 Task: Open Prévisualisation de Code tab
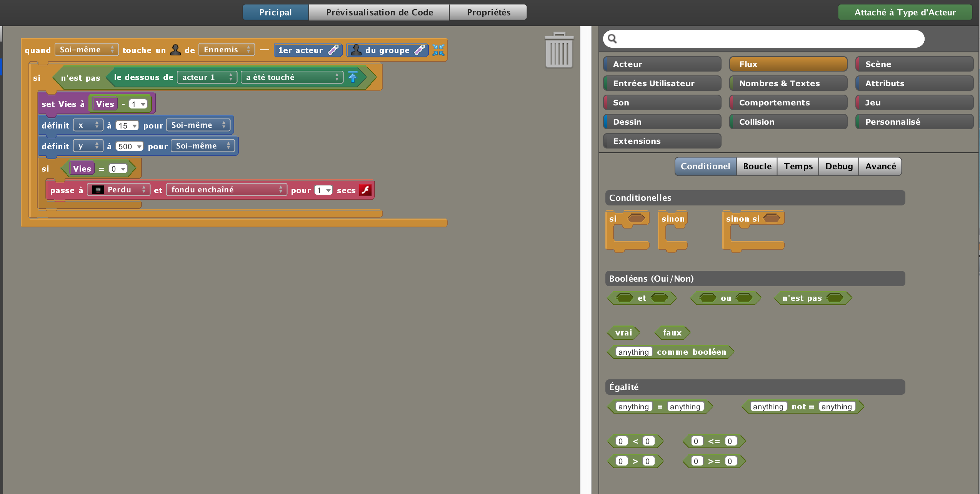(x=379, y=12)
